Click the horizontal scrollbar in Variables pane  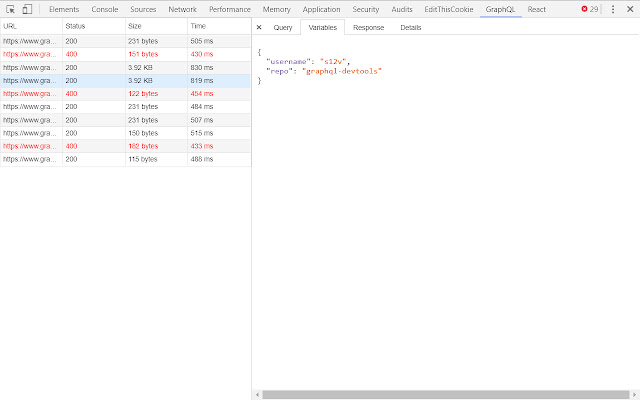click(445, 394)
